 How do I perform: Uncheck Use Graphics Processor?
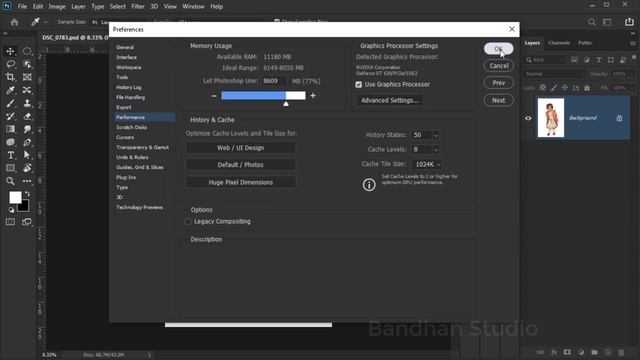[358, 84]
